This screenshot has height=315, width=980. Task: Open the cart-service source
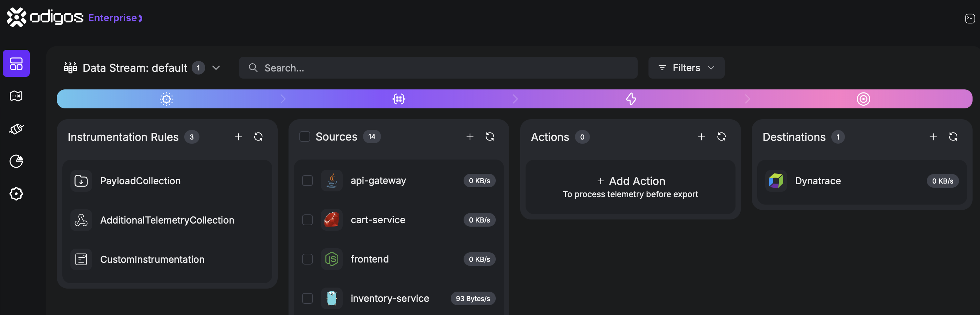click(399, 220)
